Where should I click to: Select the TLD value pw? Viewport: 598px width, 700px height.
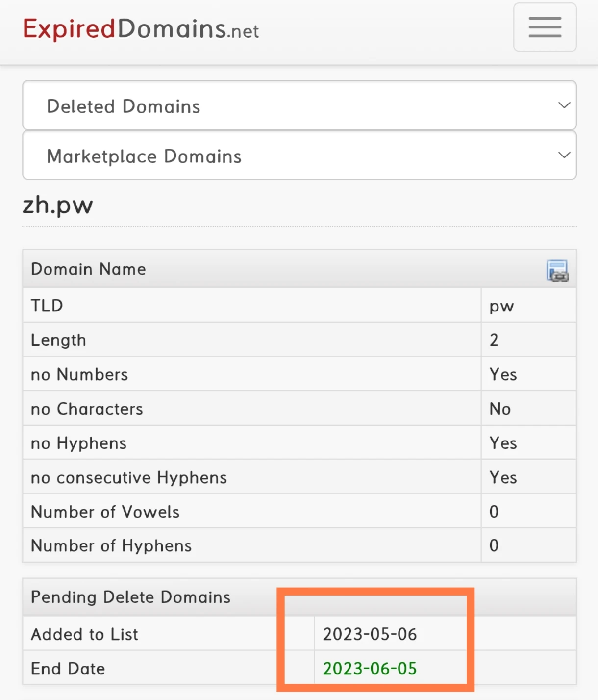click(501, 306)
